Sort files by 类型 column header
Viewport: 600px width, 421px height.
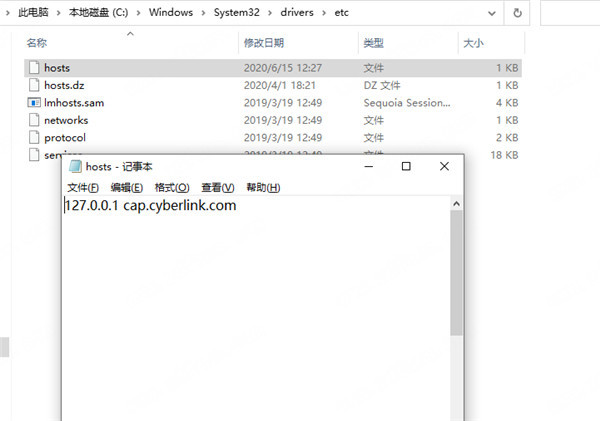373,43
